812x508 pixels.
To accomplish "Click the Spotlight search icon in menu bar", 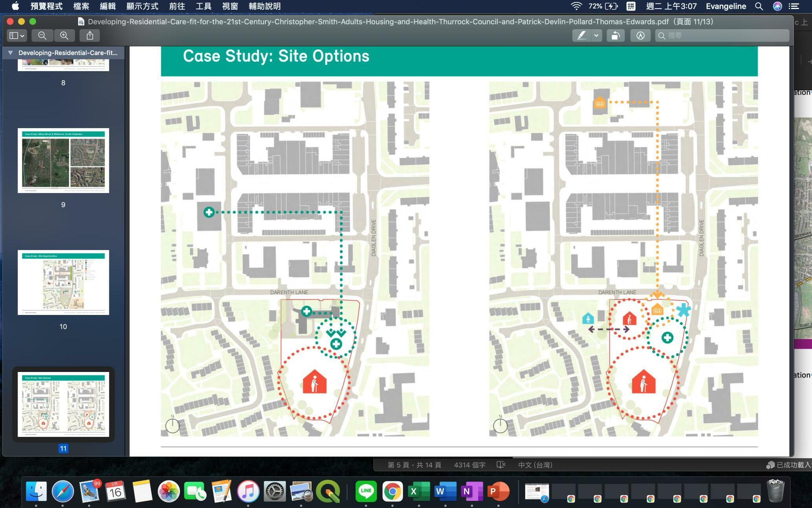I will coord(759,6).
